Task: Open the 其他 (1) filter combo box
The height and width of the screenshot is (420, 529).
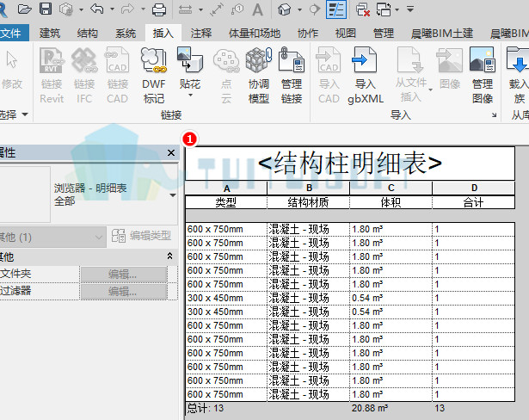Action: coord(52,237)
